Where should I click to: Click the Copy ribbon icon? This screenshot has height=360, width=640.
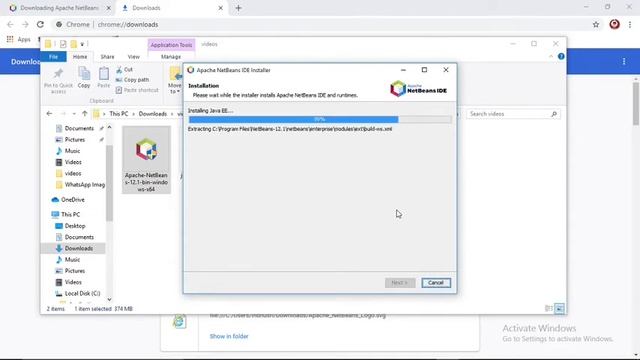pos(84,77)
